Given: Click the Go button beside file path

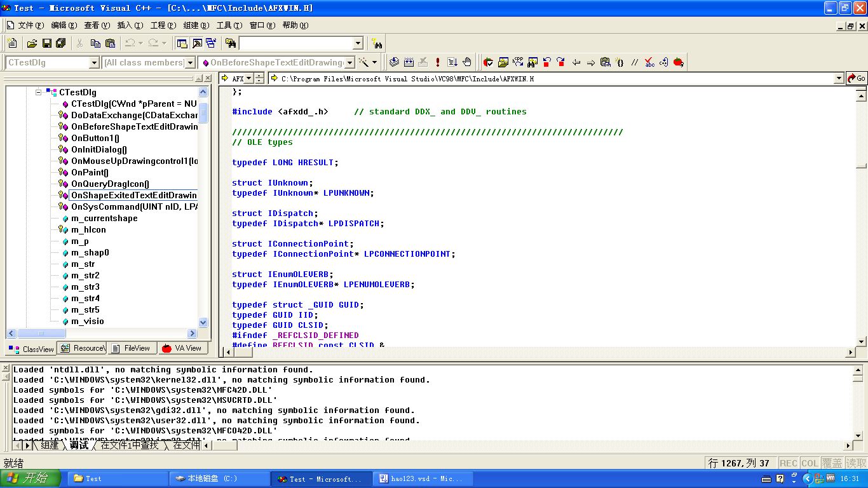Looking at the screenshot, I should [856, 78].
